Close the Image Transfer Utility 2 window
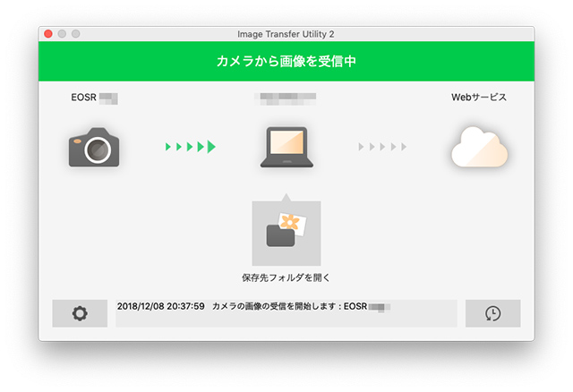The width and height of the screenshot is (573, 392). click(48, 34)
